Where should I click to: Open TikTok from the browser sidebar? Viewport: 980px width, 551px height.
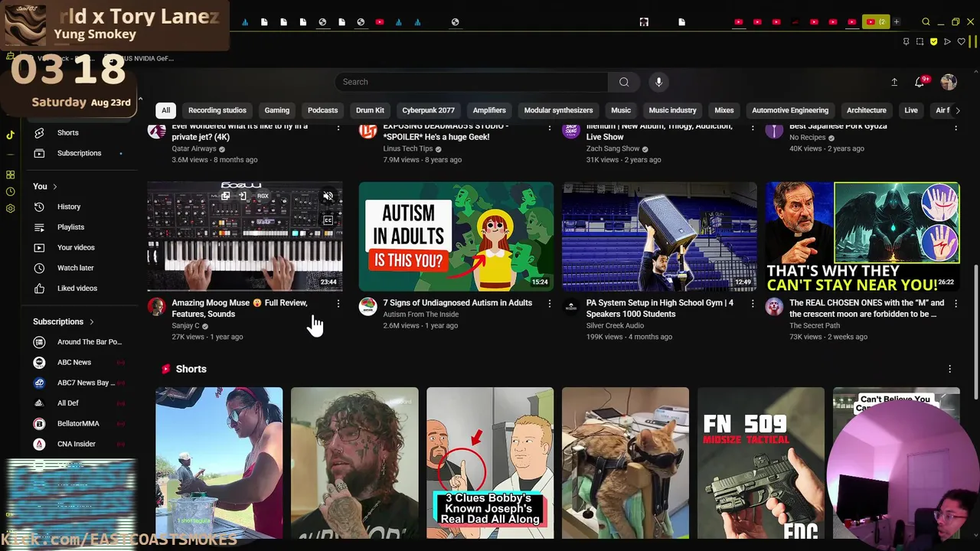pos(10,135)
